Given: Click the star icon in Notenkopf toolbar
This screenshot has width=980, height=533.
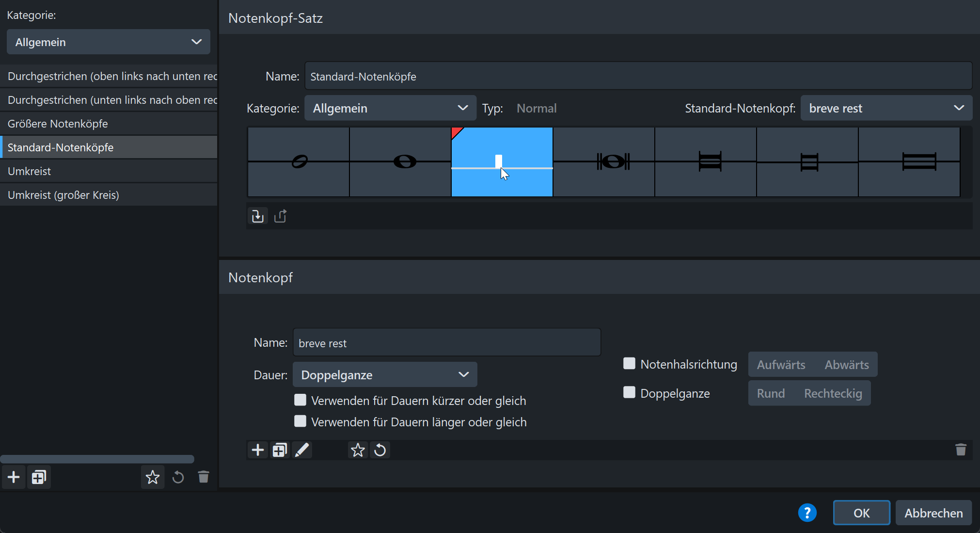Looking at the screenshot, I should coord(358,450).
